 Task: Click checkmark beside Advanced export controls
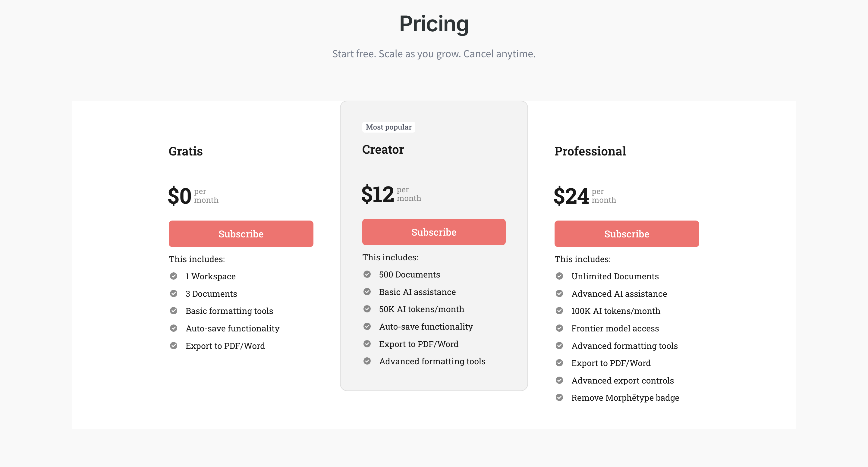[x=559, y=381]
